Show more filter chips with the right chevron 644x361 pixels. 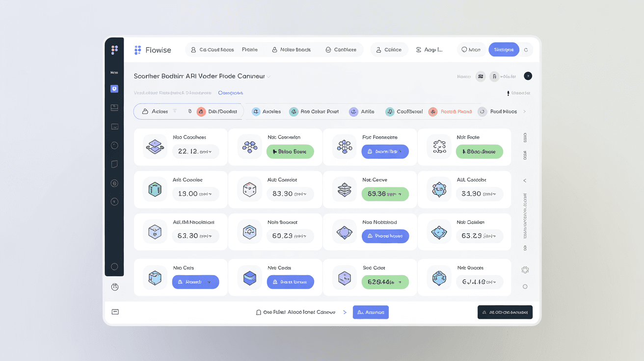tap(524, 111)
